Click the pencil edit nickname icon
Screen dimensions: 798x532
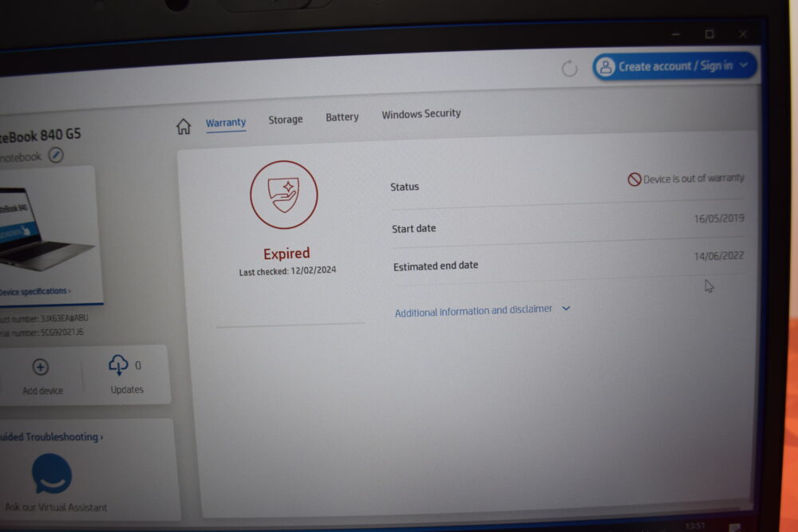[56, 155]
